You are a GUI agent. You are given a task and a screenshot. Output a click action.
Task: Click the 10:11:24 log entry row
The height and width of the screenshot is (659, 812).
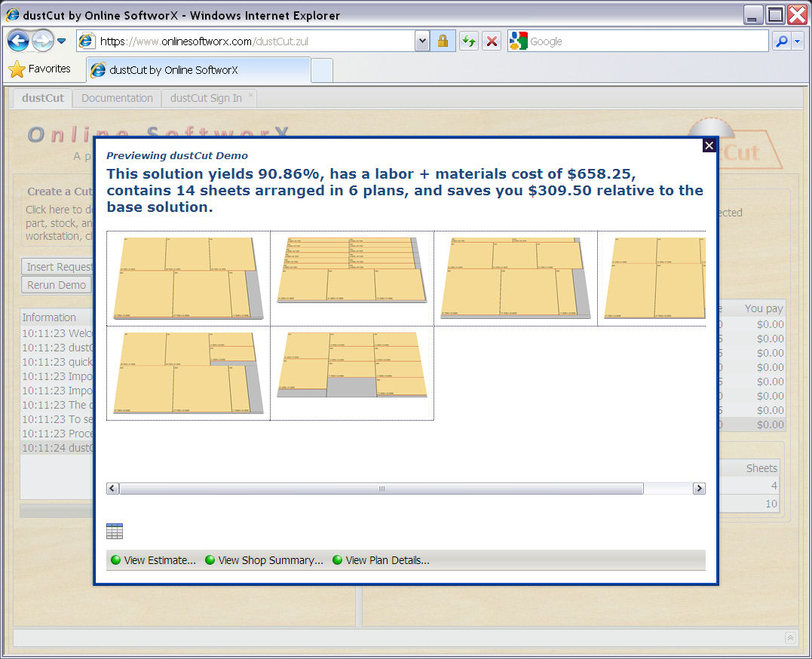[57, 448]
